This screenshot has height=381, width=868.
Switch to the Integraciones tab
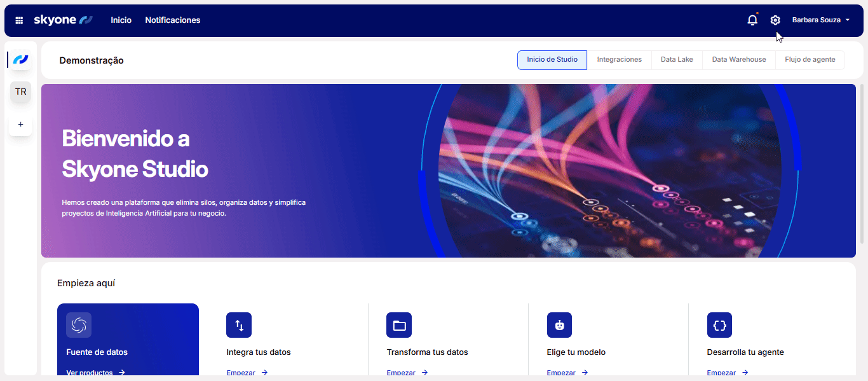tap(619, 60)
